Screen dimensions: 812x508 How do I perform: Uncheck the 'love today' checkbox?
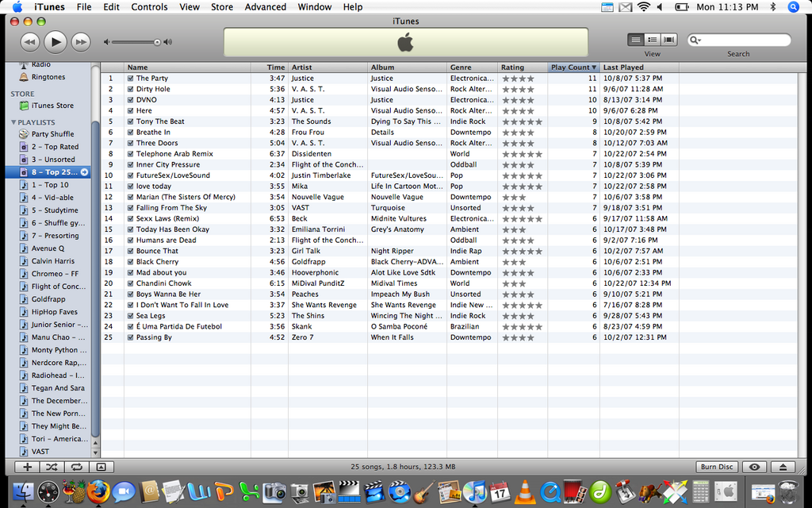[131, 186]
